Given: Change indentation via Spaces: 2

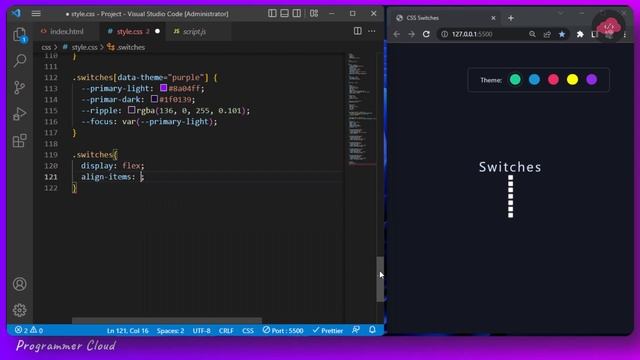Looking at the screenshot, I should pos(170,331).
